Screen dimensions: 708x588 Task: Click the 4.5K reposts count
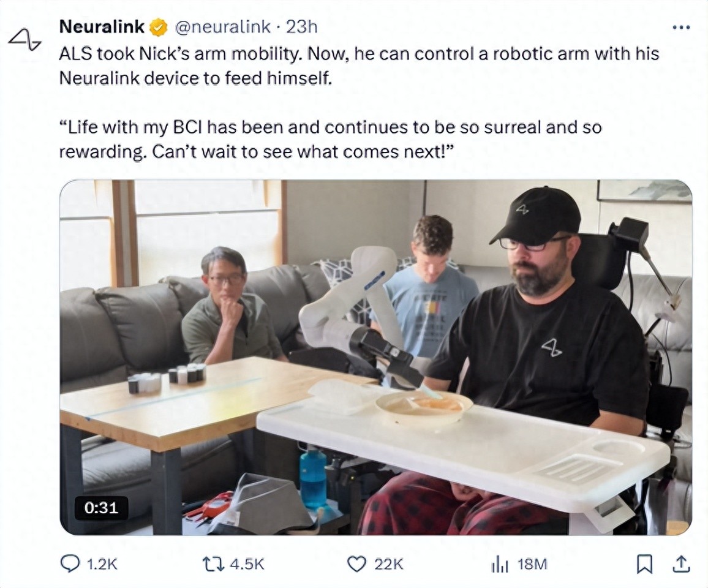(x=247, y=564)
